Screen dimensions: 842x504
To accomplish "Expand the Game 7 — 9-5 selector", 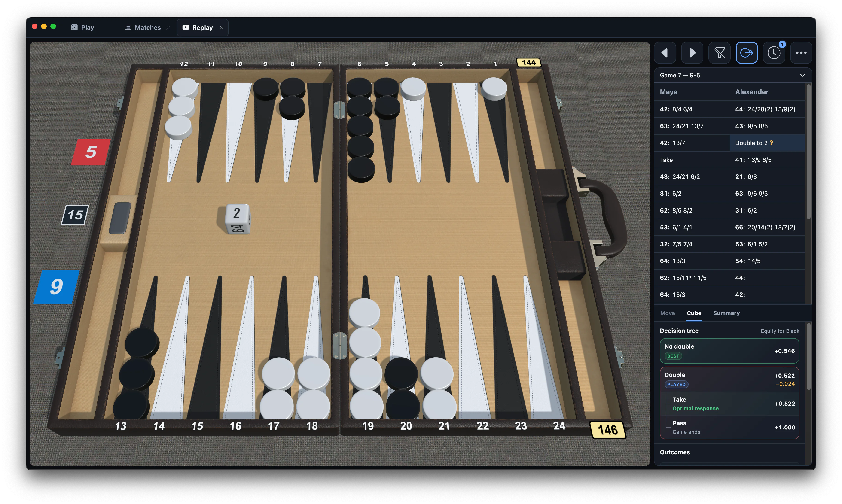I will click(x=733, y=75).
